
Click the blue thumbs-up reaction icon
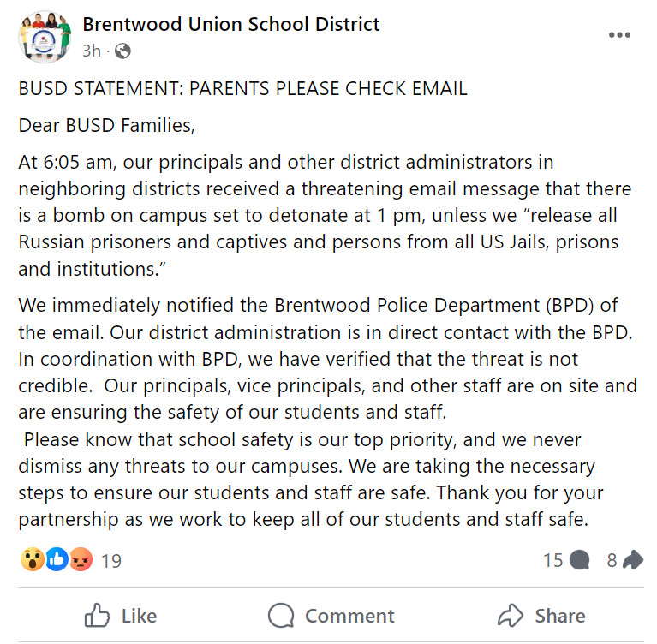[x=57, y=560]
